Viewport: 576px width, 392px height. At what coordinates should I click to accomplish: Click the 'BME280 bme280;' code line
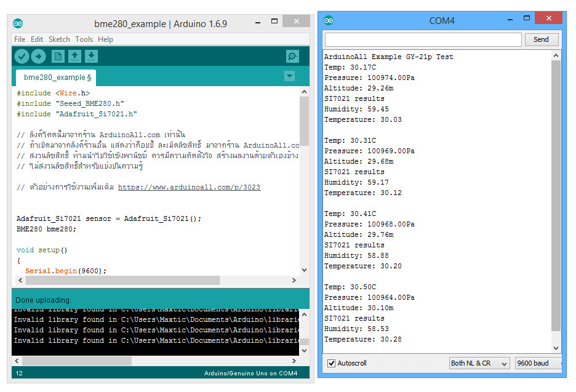tap(46, 230)
